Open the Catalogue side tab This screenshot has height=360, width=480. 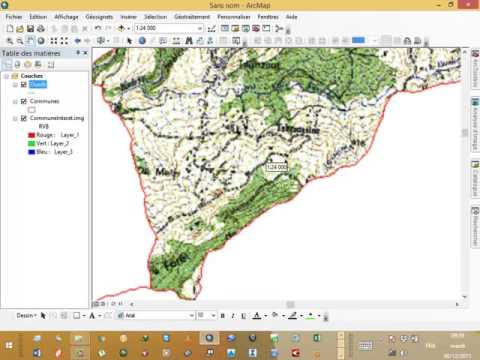pos(475,179)
